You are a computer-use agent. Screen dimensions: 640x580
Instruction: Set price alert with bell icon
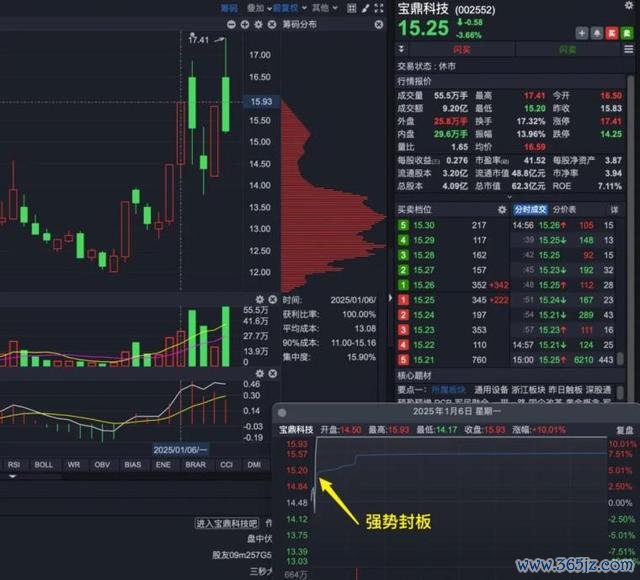597,33
